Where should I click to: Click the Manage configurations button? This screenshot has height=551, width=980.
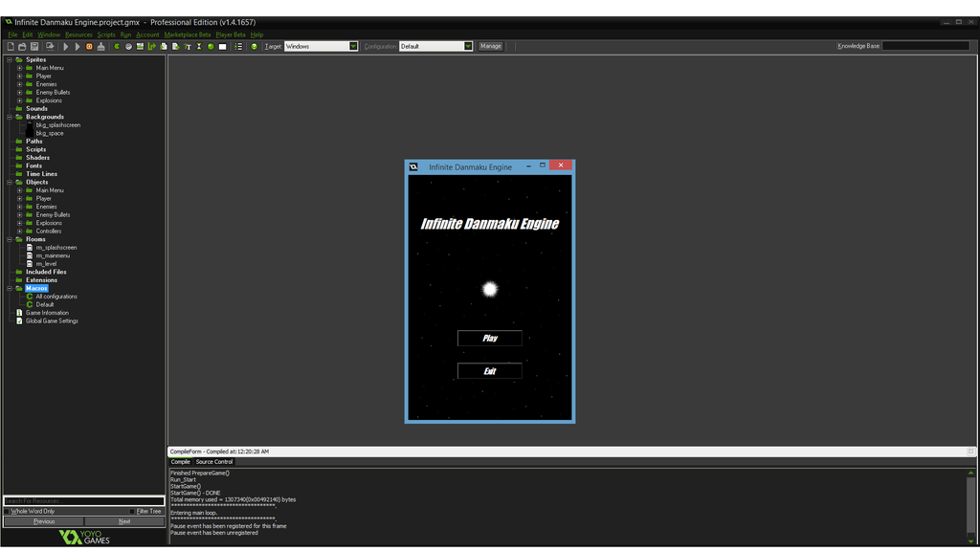point(490,46)
